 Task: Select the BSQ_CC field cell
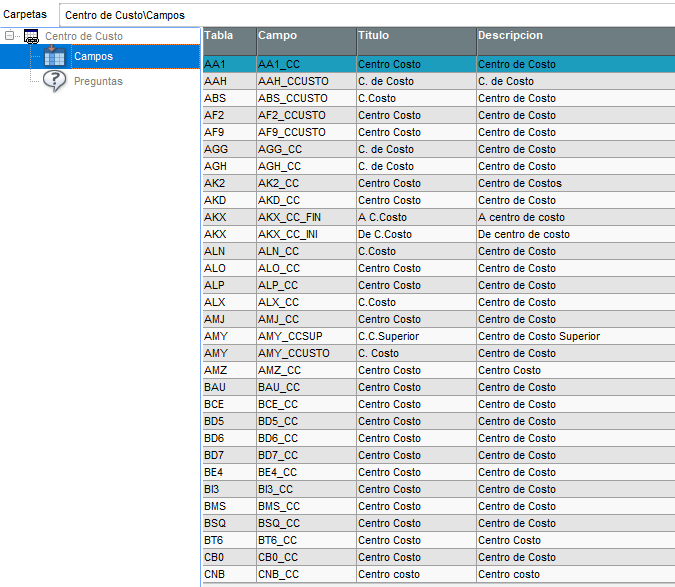click(x=307, y=523)
